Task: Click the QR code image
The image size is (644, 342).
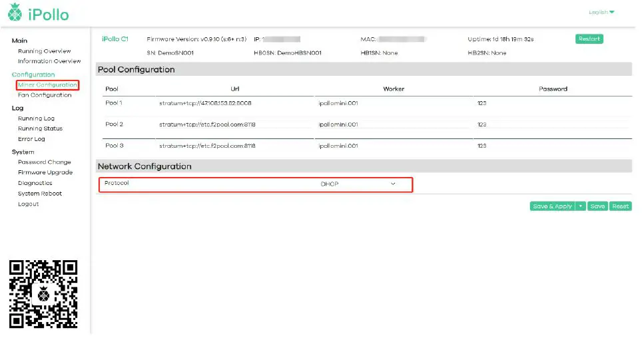Action: 43,294
